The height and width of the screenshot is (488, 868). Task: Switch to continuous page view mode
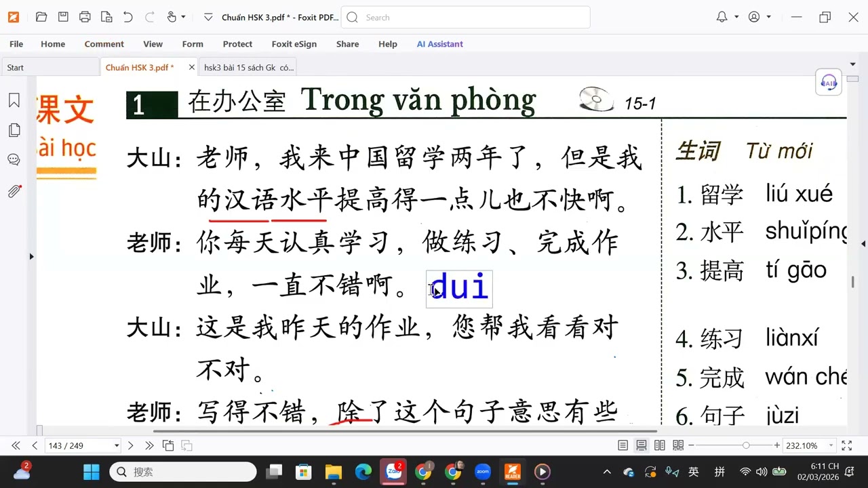click(641, 445)
